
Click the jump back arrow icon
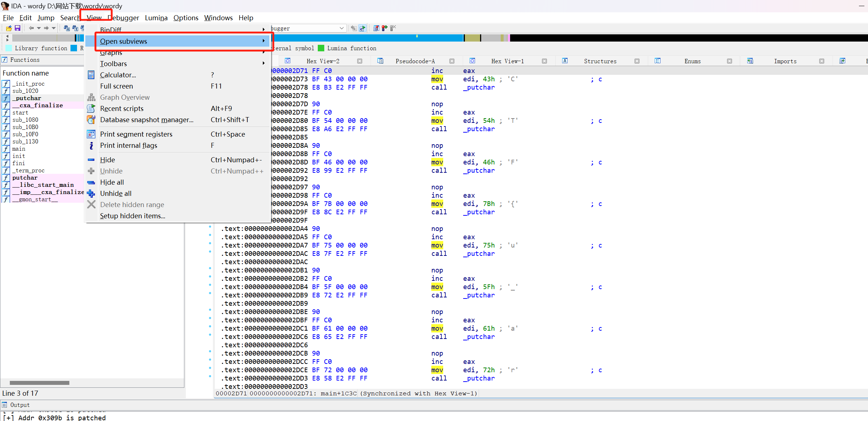(31, 28)
